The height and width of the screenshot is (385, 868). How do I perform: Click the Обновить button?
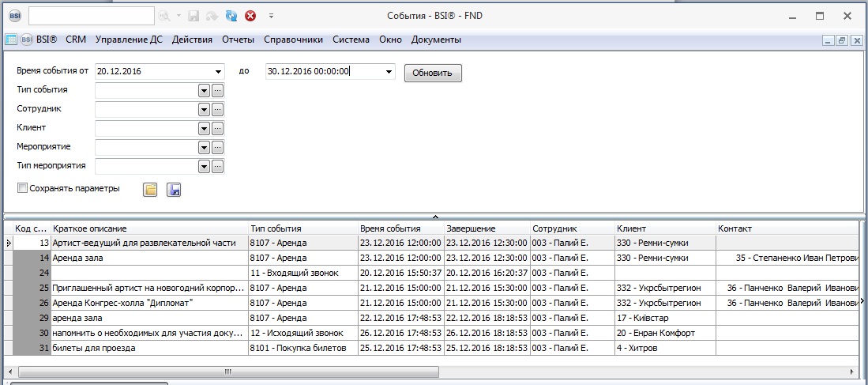[433, 73]
